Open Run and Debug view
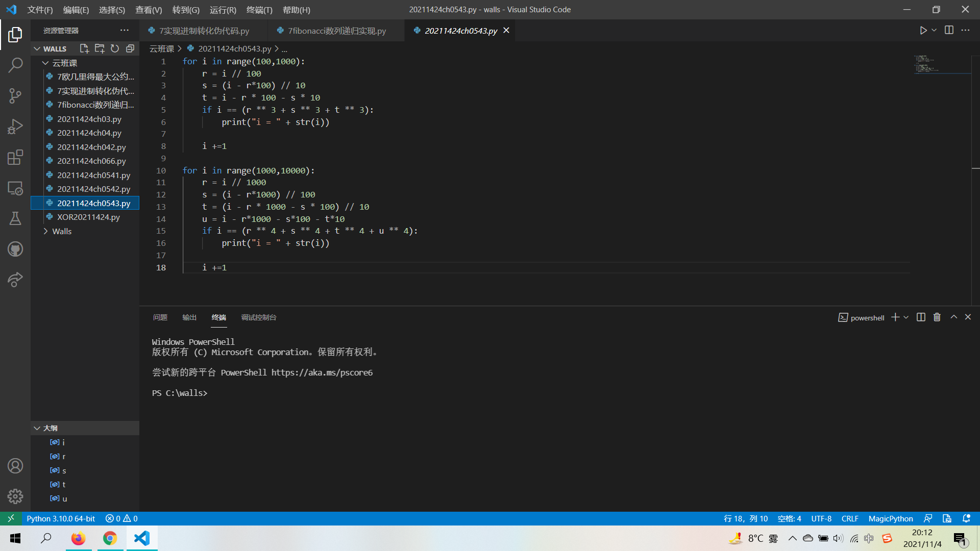 15,126
